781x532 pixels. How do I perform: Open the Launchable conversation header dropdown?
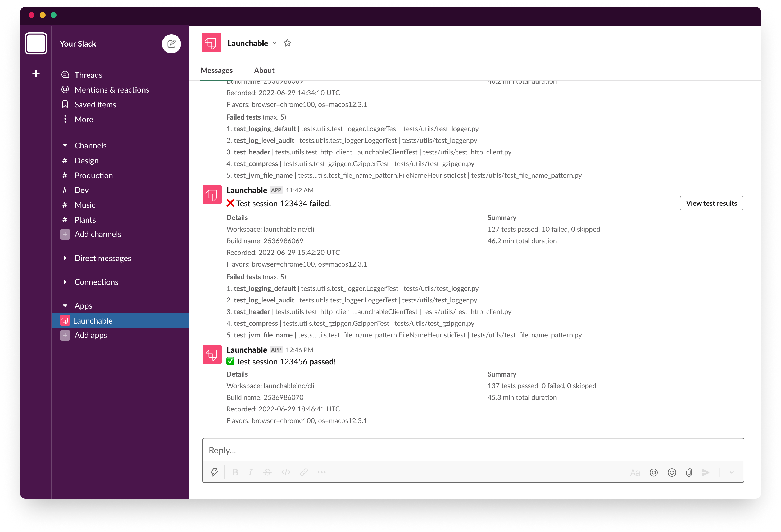(275, 43)
